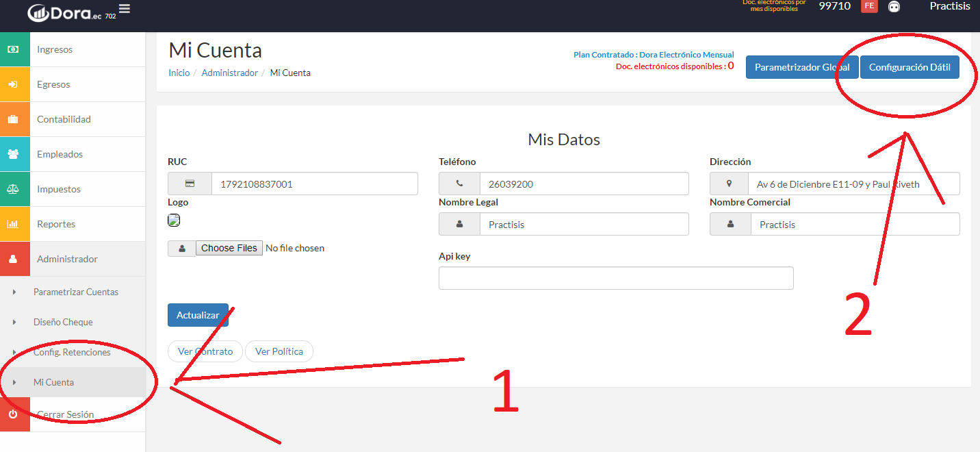Go to Mi Cuenta sidebar item

tap(53, 382)
